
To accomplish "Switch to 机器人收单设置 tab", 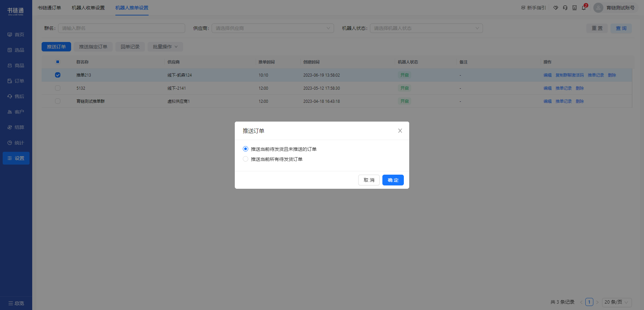I will 88,8.
